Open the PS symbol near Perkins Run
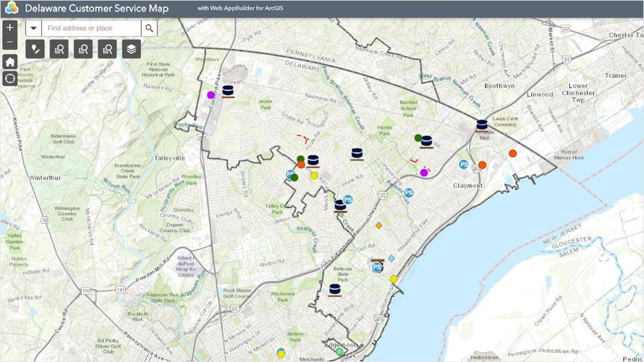 coord(409,192)
